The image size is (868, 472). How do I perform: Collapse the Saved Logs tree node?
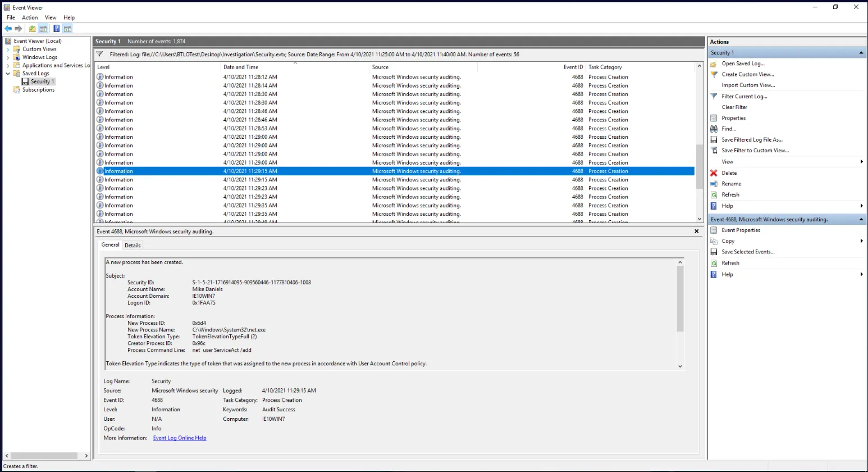[x=8, y=74]
